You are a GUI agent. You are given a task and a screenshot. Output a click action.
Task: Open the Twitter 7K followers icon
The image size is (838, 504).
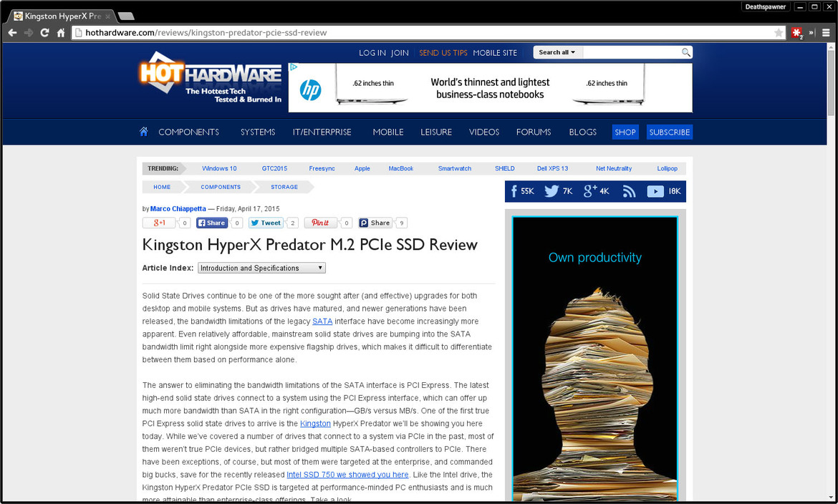click(x=559, y=191)
